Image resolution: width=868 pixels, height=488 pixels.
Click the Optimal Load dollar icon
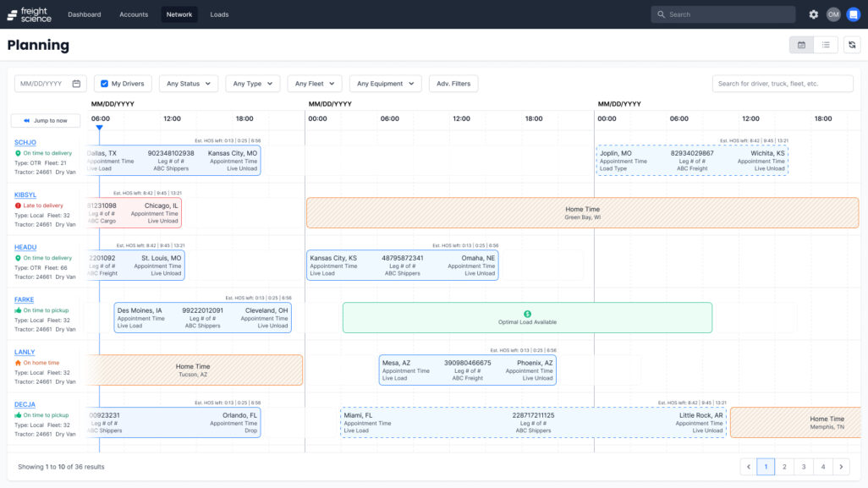pos(527,314)
